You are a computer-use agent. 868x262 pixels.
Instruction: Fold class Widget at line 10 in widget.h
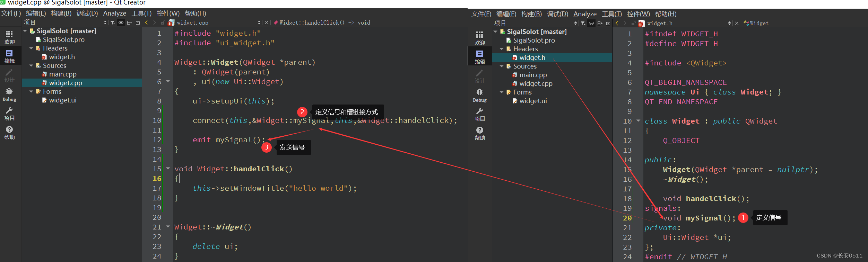(639, 121)
